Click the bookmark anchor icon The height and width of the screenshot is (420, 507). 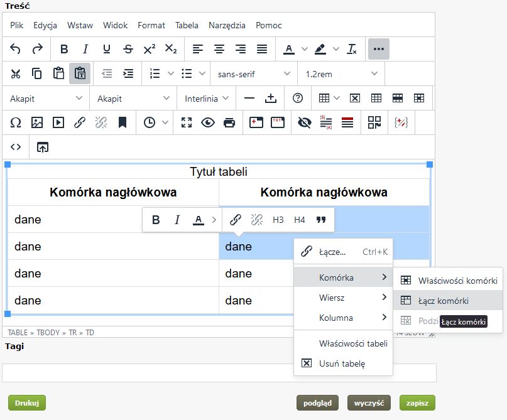click(123, 122)
